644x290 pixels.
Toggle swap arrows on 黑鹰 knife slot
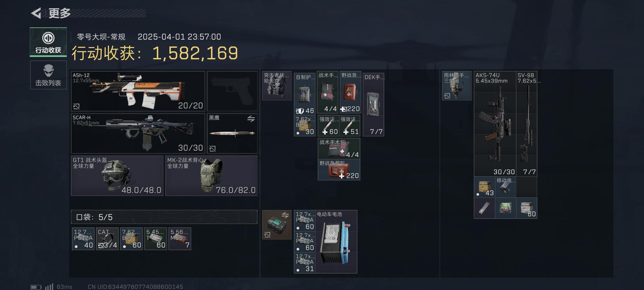pyautogui.click(x=251, y=118)
